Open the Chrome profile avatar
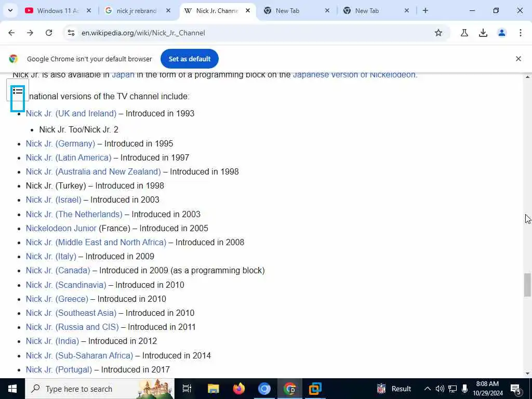Viewport: 532px width, 399px height. coord(502,33)
